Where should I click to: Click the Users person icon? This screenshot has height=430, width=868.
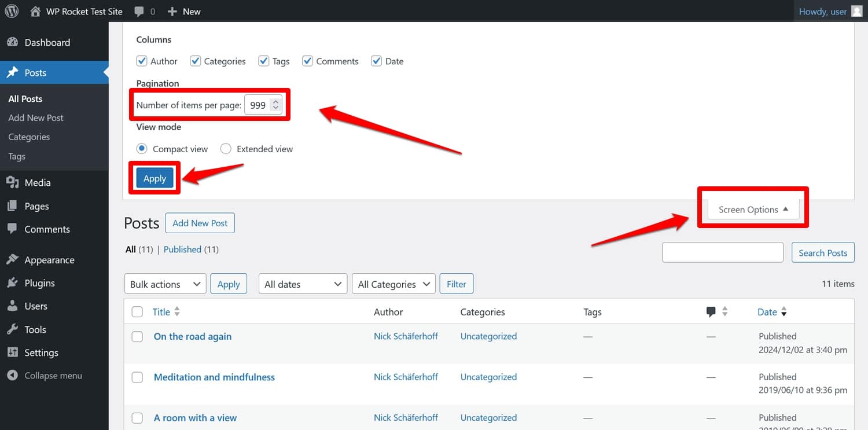pos(12,306)
